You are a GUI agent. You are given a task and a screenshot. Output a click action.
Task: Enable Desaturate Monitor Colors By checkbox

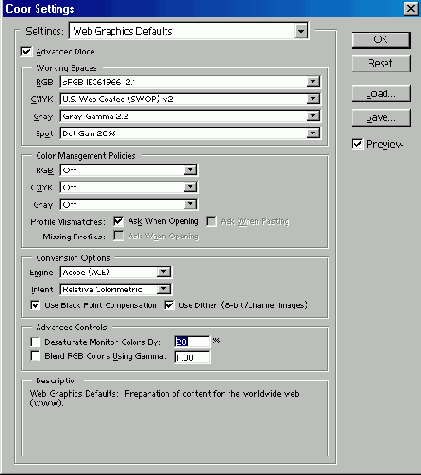35,342
